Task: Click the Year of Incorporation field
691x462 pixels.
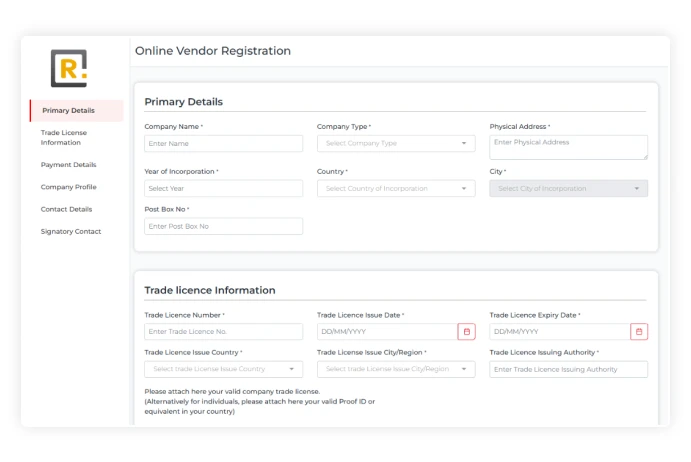Action: (x=223, y=188)
